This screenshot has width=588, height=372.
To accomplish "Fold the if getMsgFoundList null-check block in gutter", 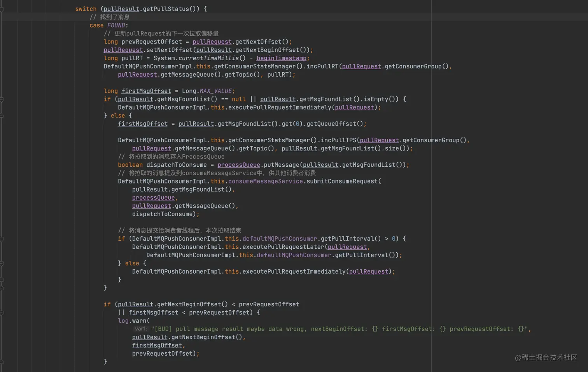I will pos(2,100).
